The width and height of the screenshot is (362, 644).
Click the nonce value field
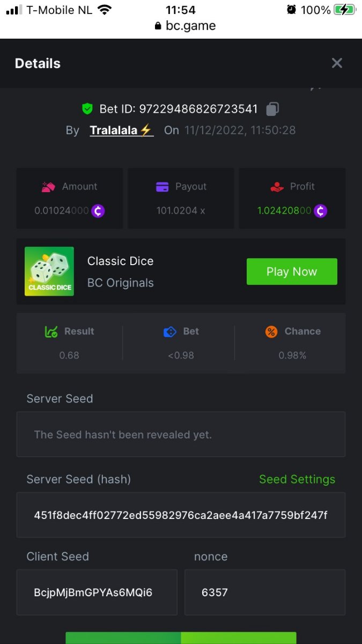coord(265,592)
